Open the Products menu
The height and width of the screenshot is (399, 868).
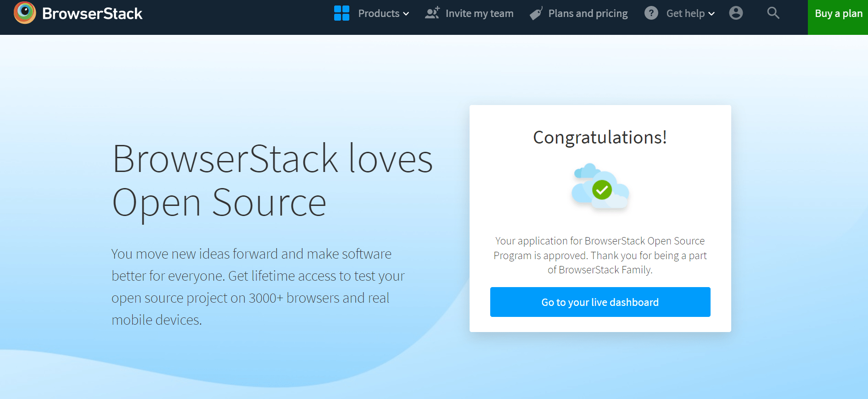click(379, 14)
